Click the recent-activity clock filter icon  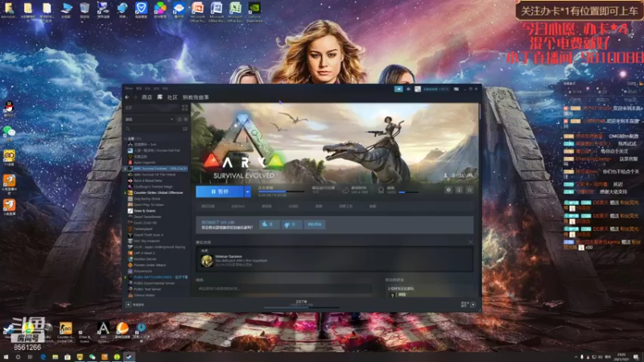click(x=179, y=119)
